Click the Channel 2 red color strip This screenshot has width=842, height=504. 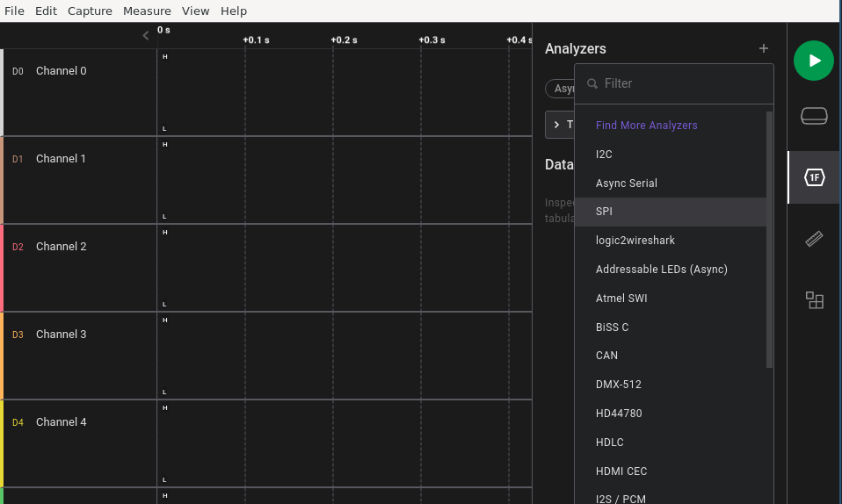tap(2, 268)
